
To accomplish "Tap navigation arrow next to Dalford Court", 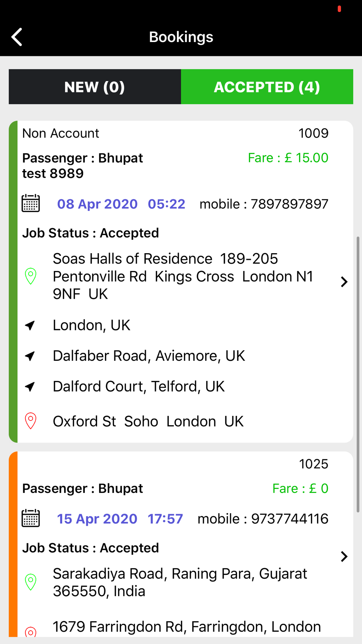I will 30,386.
